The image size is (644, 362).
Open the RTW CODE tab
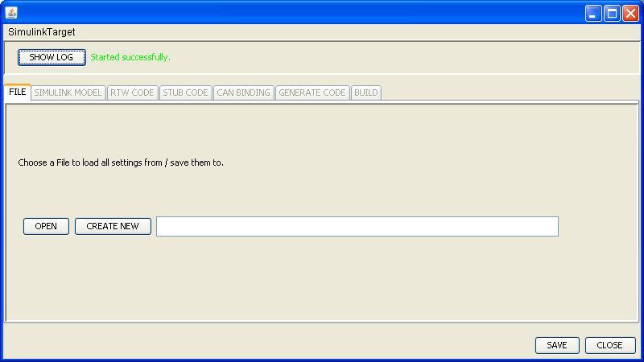(132, 93)
